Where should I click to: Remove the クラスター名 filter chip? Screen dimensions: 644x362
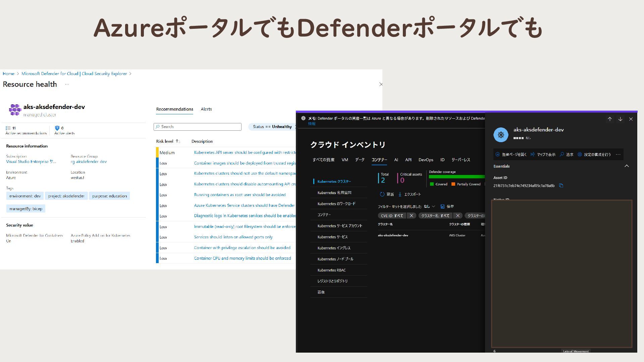458,216
